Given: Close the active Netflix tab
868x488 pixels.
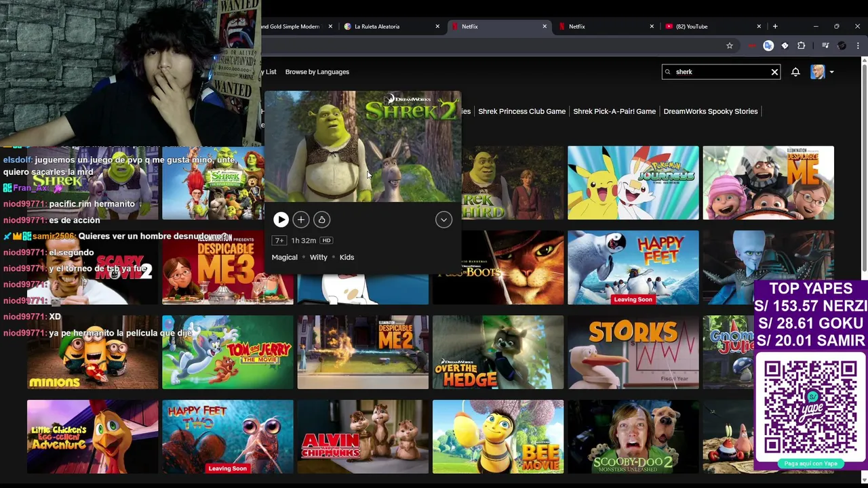Looking at the screenshot, I should [545, 26].
